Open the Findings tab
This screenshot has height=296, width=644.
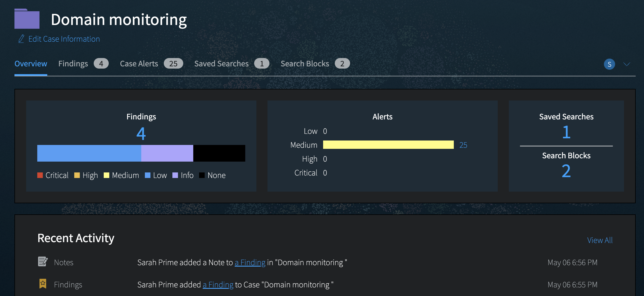pyautogui.click(x=73, y=64)
